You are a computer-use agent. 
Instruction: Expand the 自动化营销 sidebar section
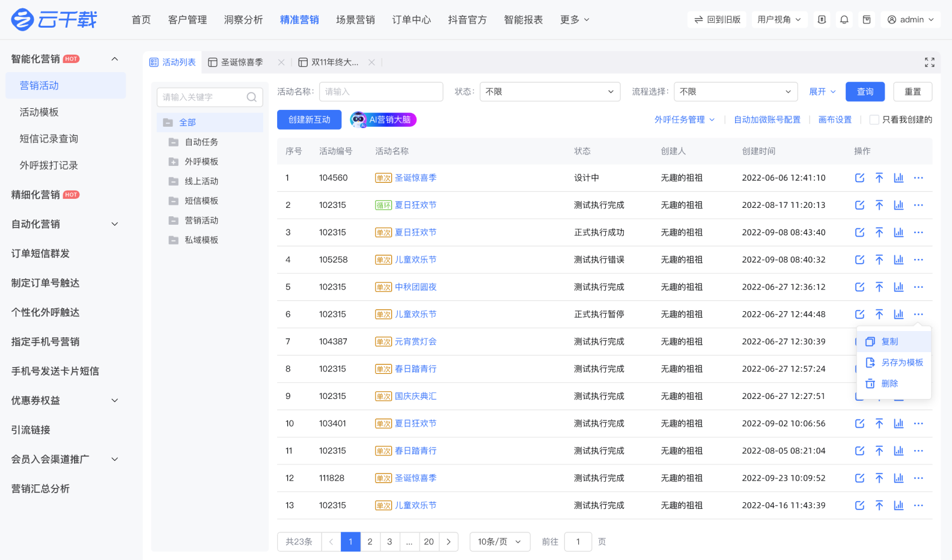pos(115,224)
